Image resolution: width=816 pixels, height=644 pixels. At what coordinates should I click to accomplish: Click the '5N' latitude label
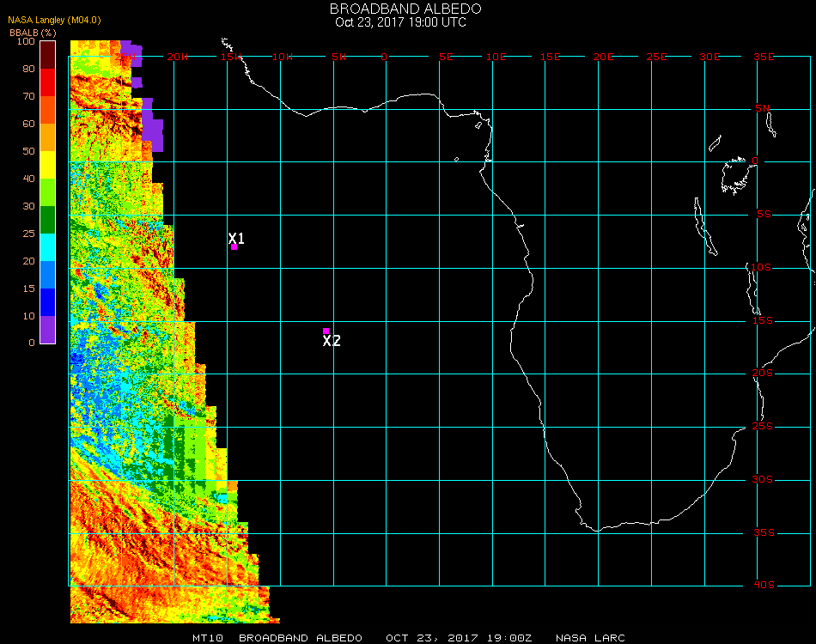[763, 108]
